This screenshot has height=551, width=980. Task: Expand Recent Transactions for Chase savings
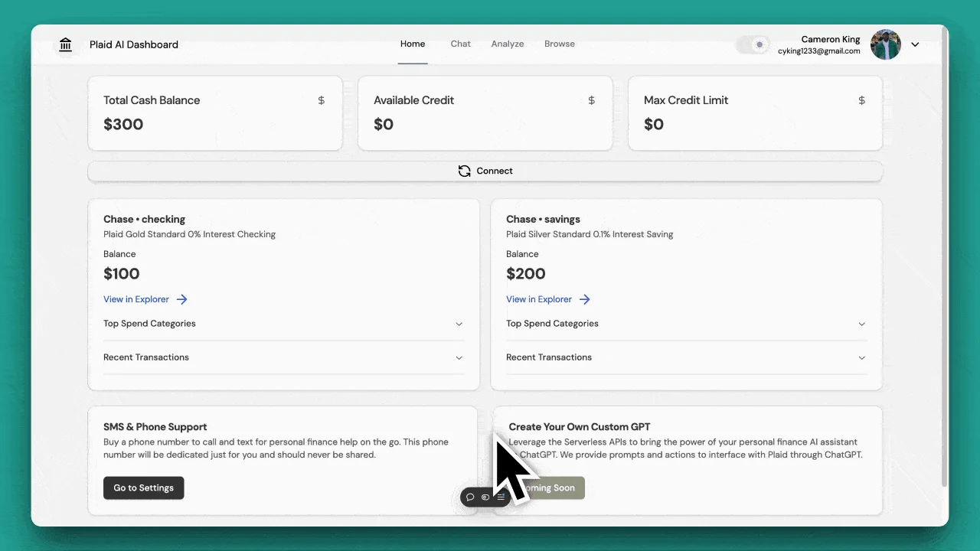[x=686, y=357]
